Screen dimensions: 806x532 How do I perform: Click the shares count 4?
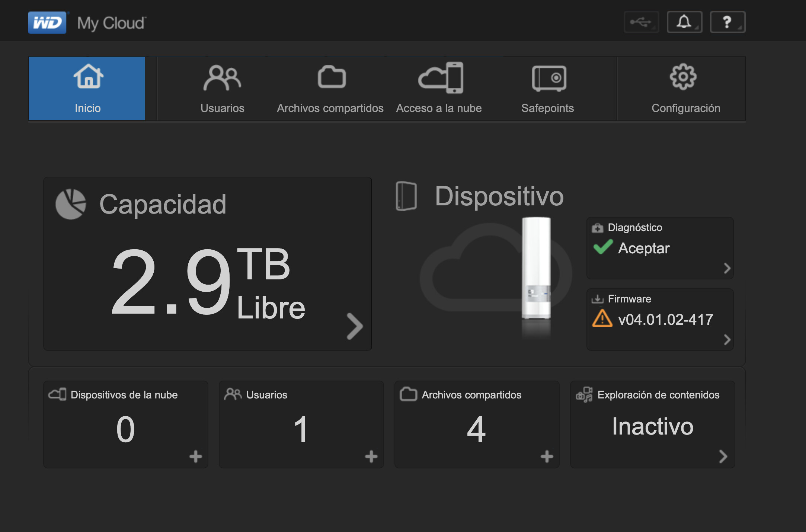(476, 429)
